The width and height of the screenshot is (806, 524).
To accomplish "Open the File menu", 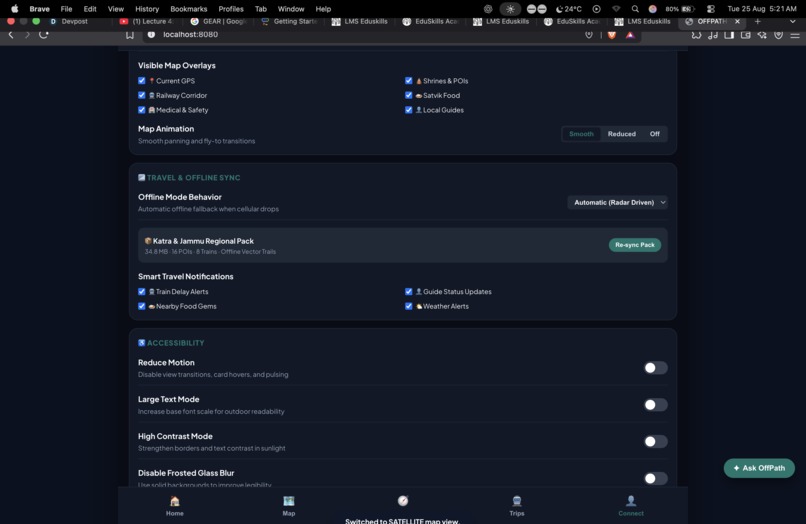I will click(66, 9).
